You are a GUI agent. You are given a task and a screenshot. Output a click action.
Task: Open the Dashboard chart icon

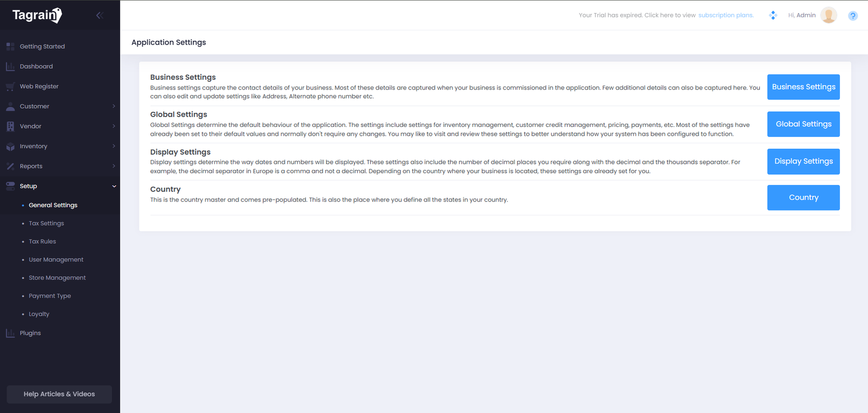(x=10, y=67)
